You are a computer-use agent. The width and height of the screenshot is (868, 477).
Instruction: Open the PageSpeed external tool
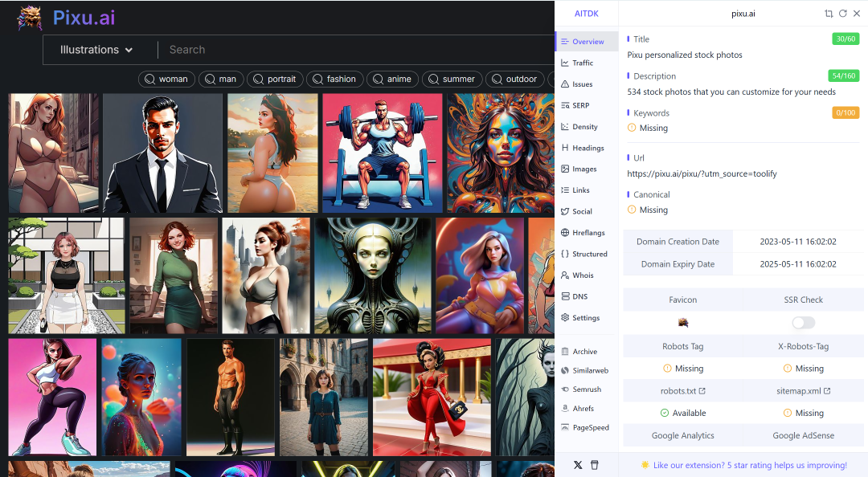587,427
